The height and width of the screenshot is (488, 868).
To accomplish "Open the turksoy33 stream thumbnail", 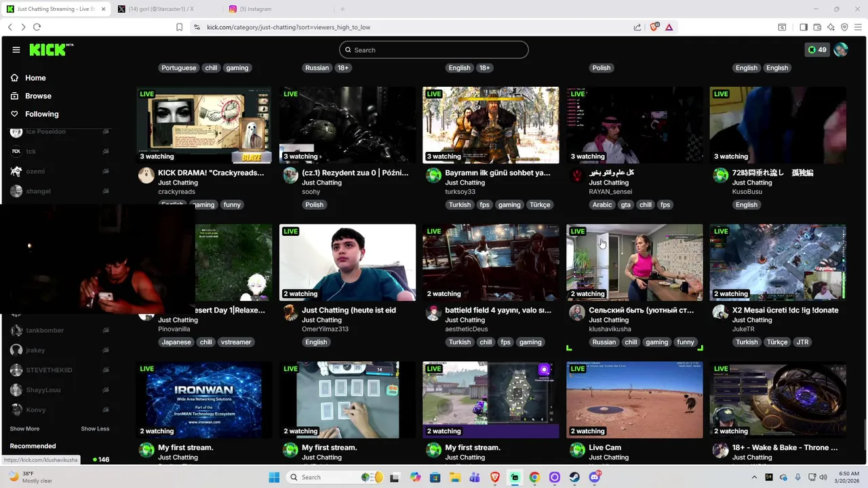I will coord(491,125).
